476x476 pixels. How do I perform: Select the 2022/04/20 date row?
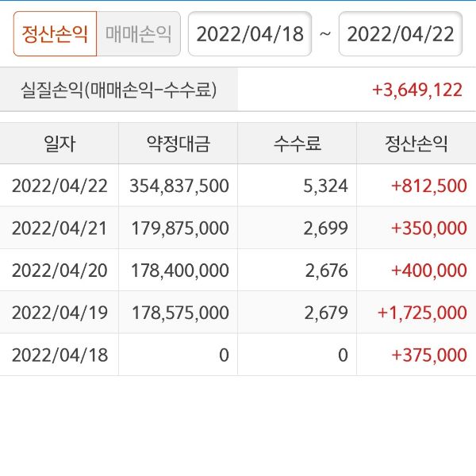tap(59, 271)
